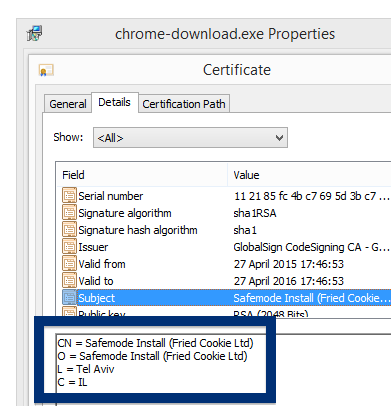Click the Valid from field icon
This screenshot has width=391, height=406.
coord(69,264)
